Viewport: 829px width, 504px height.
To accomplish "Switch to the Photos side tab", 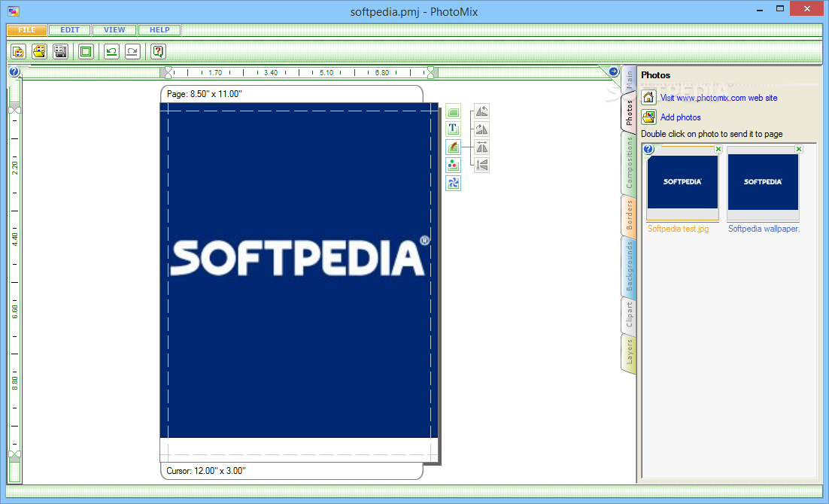I will click(x=629, y=113).
